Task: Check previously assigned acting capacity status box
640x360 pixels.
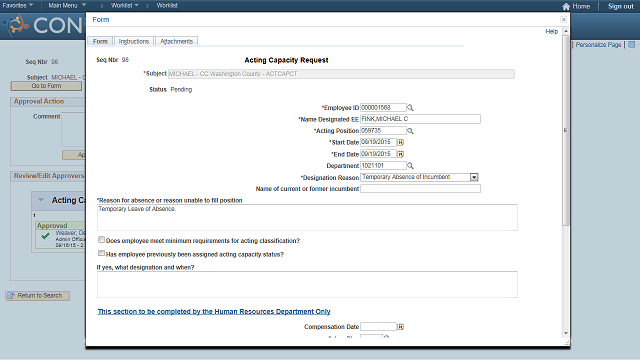Action: pos(101,253)
